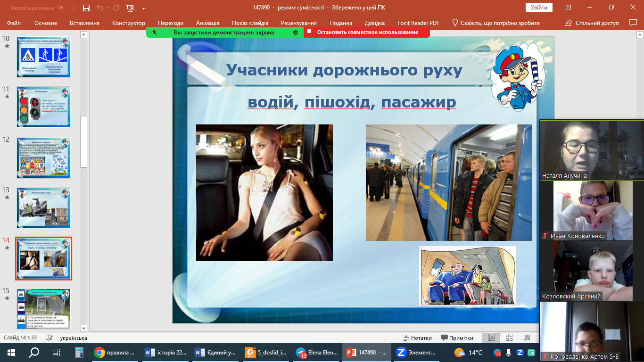Viewport: 644px width, 362px height.
Task: Click the taskbar search magnifier icon
Action: 34,352
